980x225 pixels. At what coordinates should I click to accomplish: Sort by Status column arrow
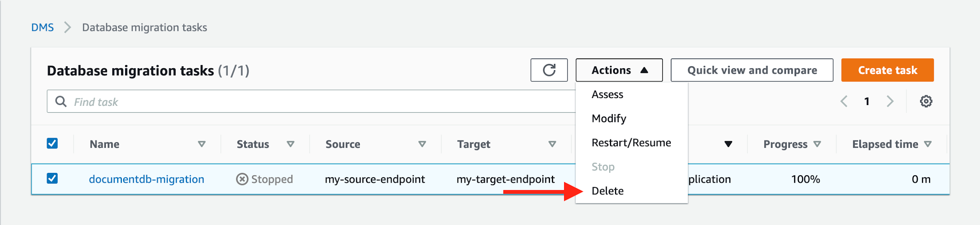pyautogui.click(x=290, y=144)
